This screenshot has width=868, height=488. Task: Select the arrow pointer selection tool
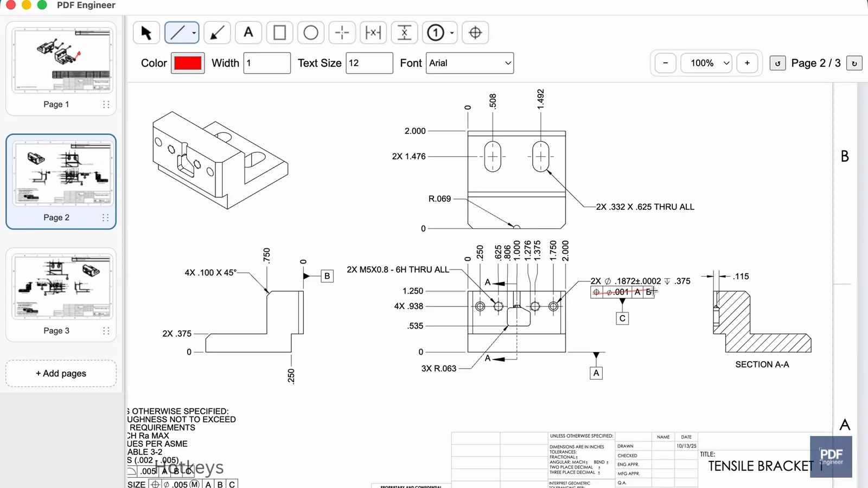[146, 33]
